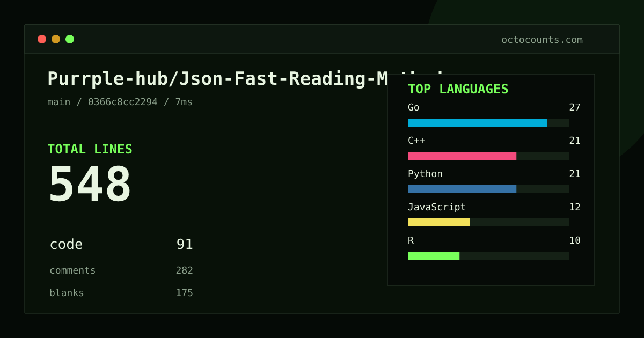
Task: Click the 'comments' row label
Action: coord(72,270)
